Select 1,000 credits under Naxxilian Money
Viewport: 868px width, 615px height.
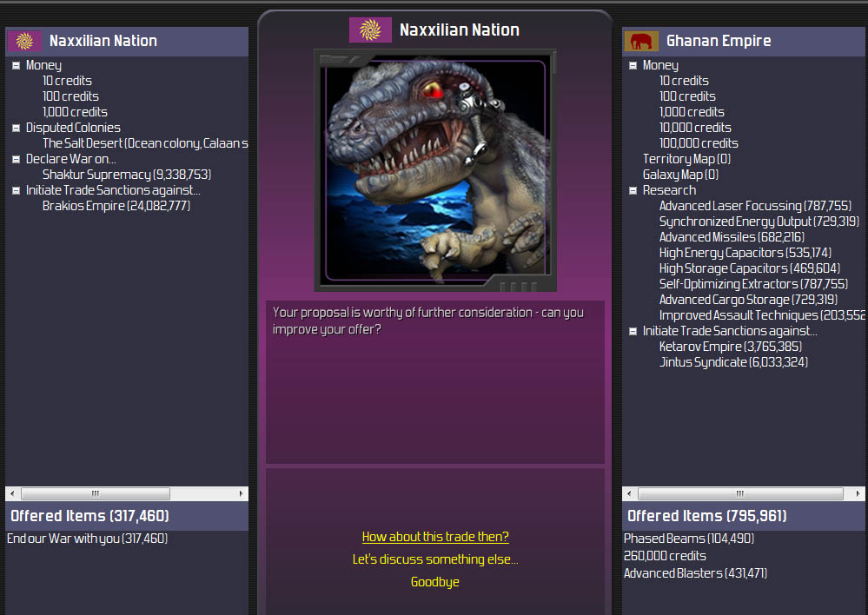[75, 112]
